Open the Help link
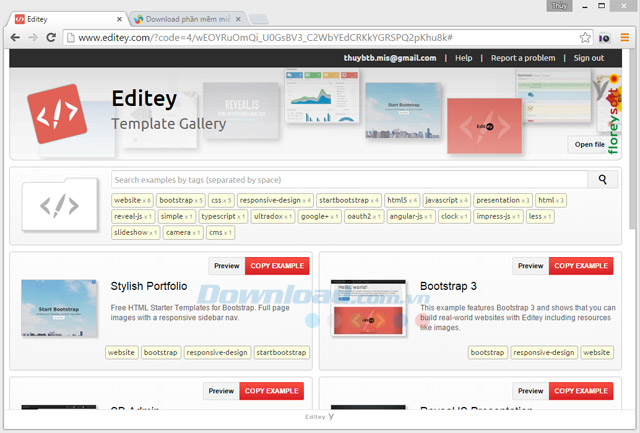 (464, 58)
